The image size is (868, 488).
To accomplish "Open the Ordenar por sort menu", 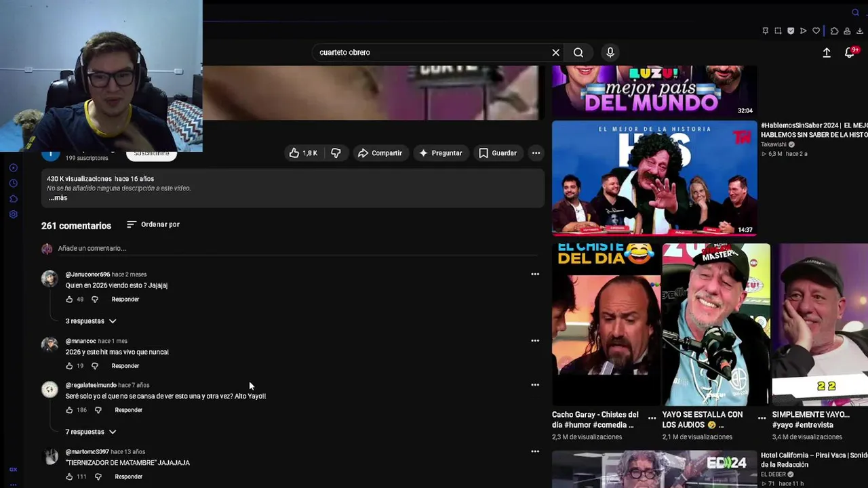I will [153, 224].
